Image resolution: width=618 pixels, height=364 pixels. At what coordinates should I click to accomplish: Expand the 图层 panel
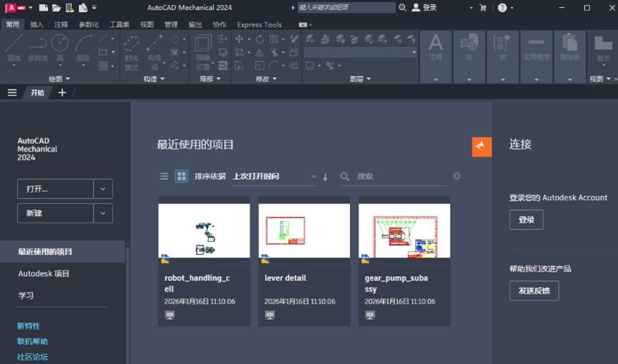click(360, 79)
